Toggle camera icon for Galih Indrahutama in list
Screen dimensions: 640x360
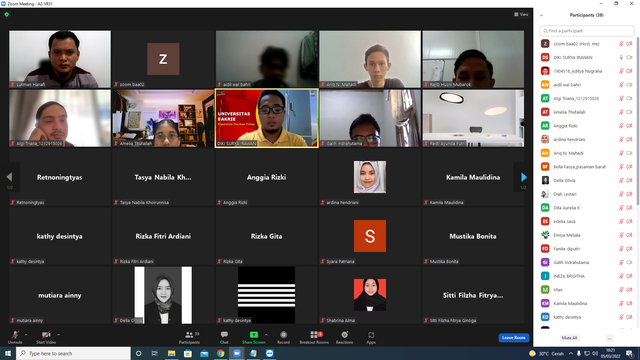[x=629, y=262]
